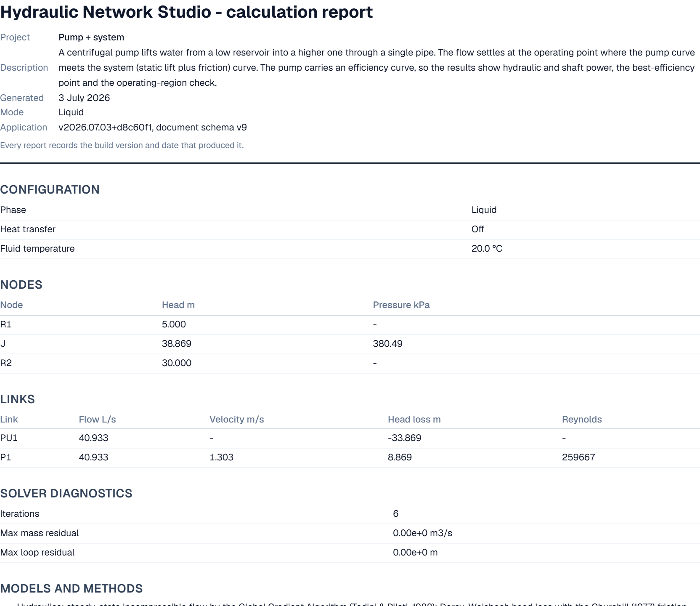Select the fluid temperature '20.0 °C'
This screenshot has width=700, height=606.
click(x=487, y=248)
